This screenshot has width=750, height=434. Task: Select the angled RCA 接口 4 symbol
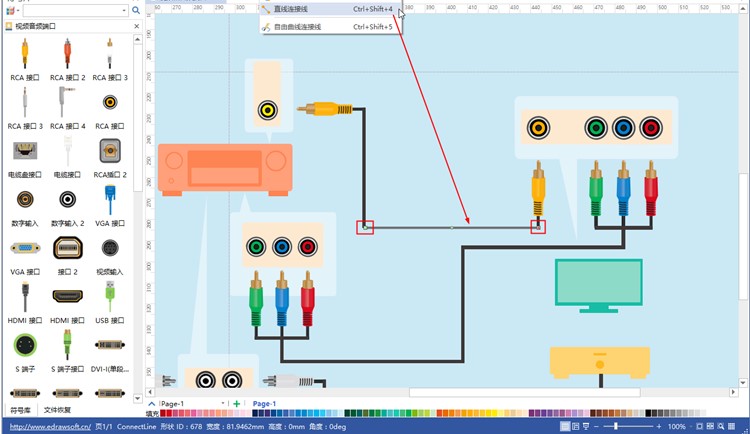click(x=66, y=102)
